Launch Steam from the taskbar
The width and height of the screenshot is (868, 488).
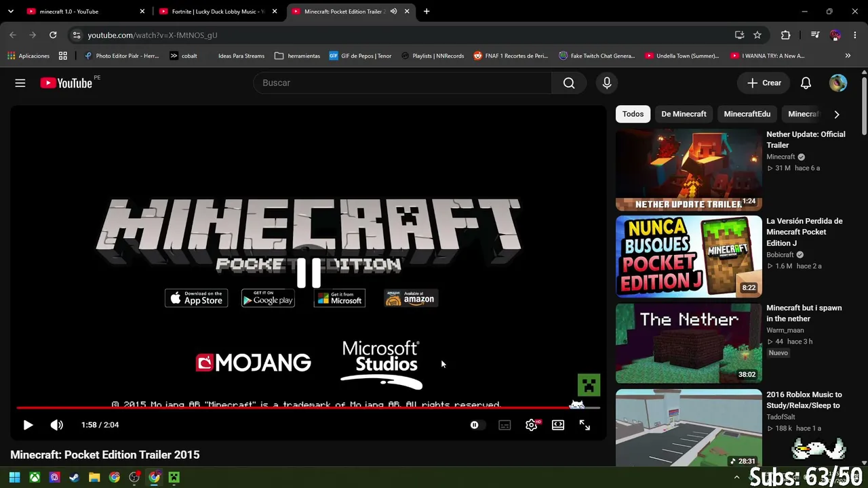pyautogui.click(x=75, y=477)
